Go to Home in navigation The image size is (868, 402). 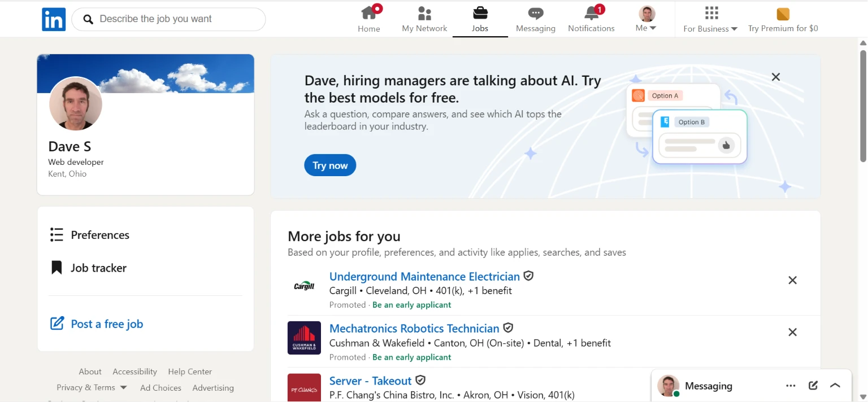(x=369, y=19)
